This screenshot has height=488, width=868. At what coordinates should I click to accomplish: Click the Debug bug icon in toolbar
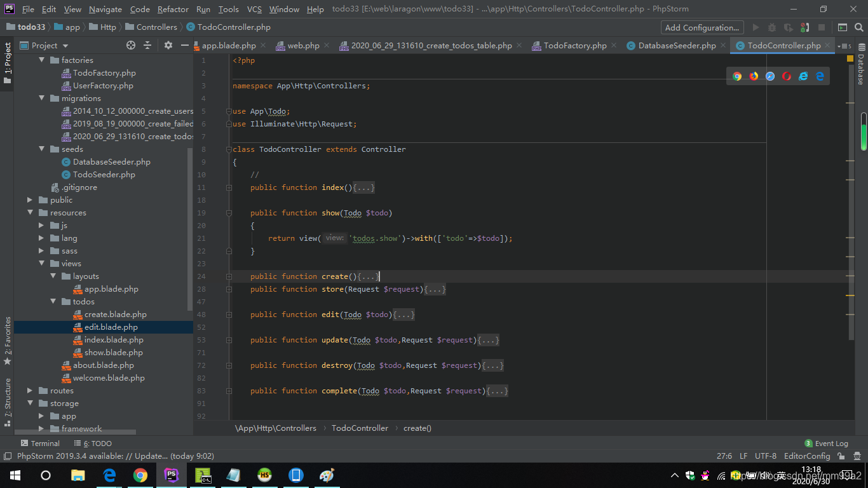(x=772, y=27)
